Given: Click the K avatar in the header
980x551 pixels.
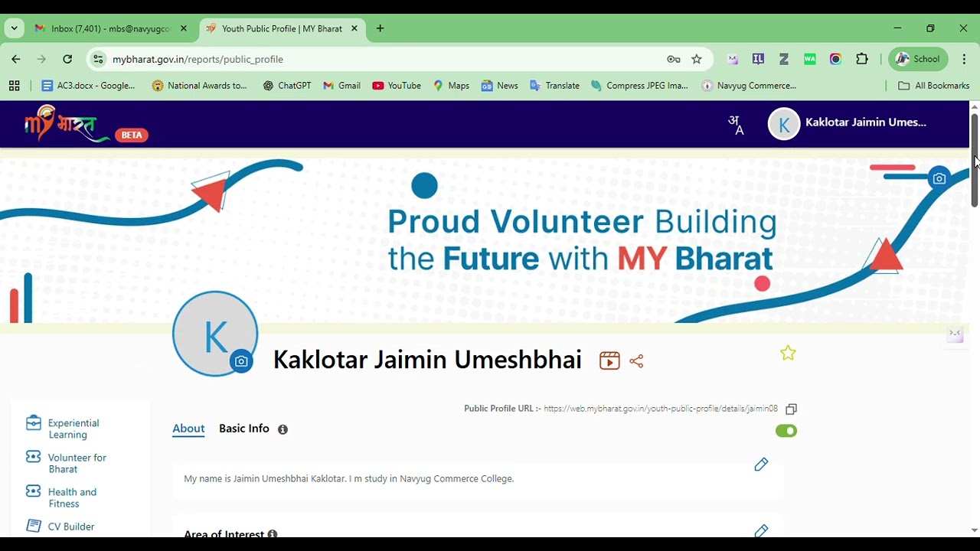Looking at the screenshot, I should (x=784, y=124).
